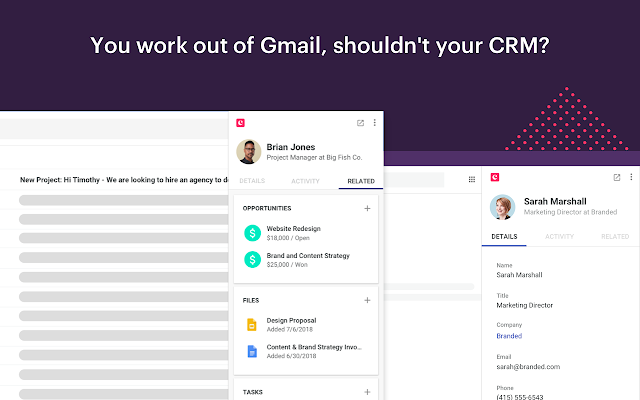Viewport: 640px width, 400px height.
Task: Open the more options menu in Brian Jones panel
Action: click(375, 122)
